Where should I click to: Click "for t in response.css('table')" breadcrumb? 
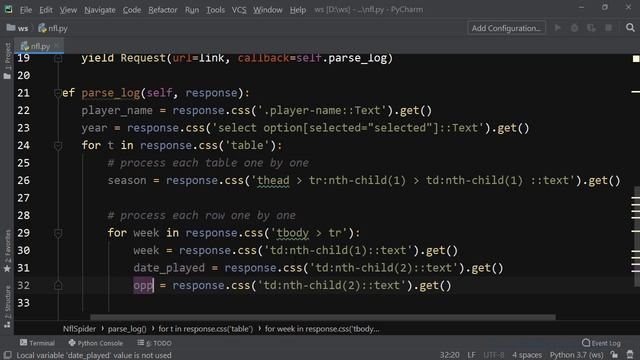tap(206, 329)
